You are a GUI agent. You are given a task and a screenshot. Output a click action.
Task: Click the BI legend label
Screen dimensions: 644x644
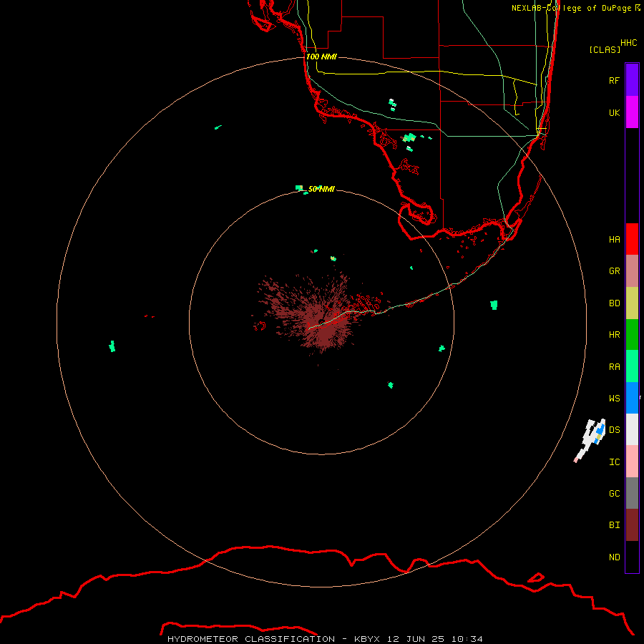615,525
